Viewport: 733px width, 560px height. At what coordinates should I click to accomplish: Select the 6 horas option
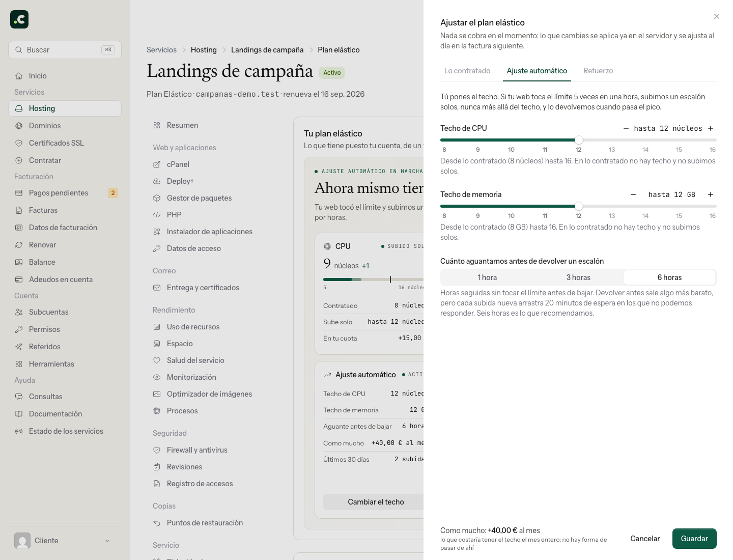coord(669,277)
